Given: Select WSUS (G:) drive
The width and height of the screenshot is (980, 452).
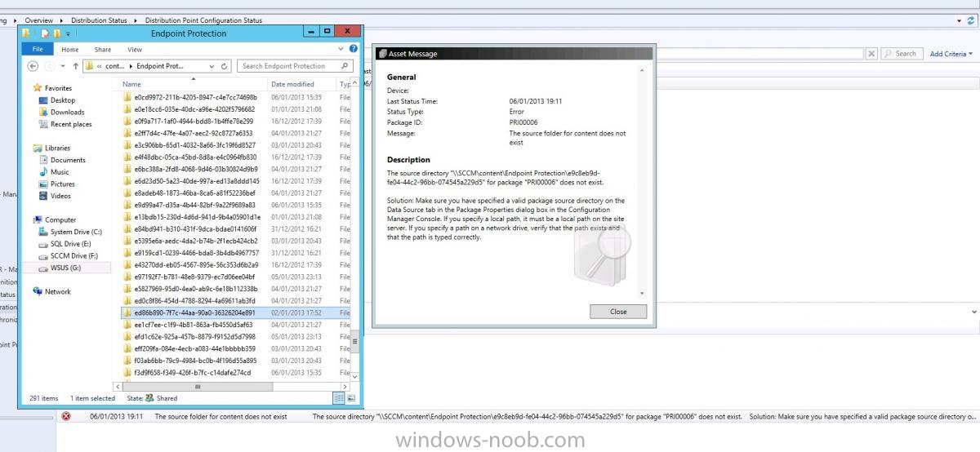Looking at the screenshot, I should pyautogui.click(x=66, y=268).
